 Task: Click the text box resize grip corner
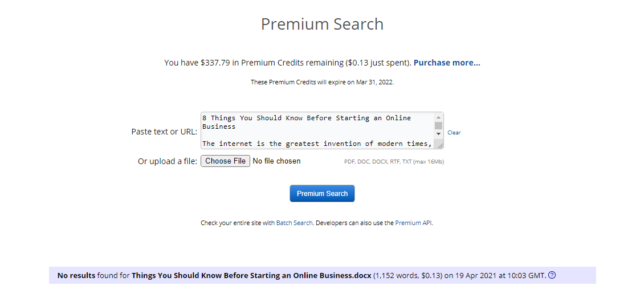click(x=440, y=145)
